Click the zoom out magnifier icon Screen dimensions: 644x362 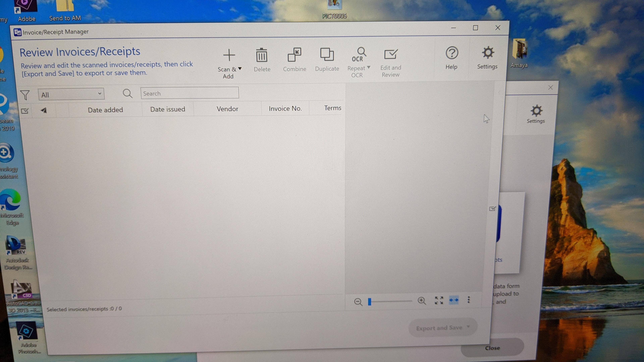[358, 302]
